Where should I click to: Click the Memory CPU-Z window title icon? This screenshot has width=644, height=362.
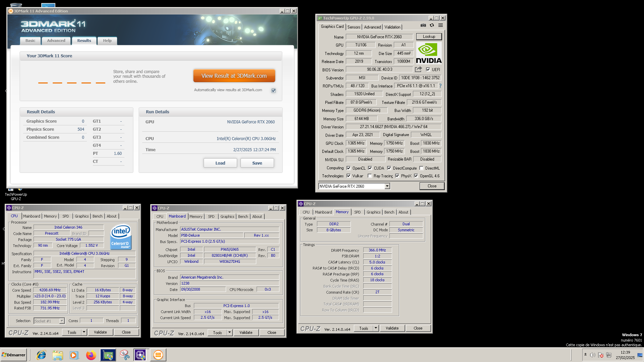[x=301, y=204]
